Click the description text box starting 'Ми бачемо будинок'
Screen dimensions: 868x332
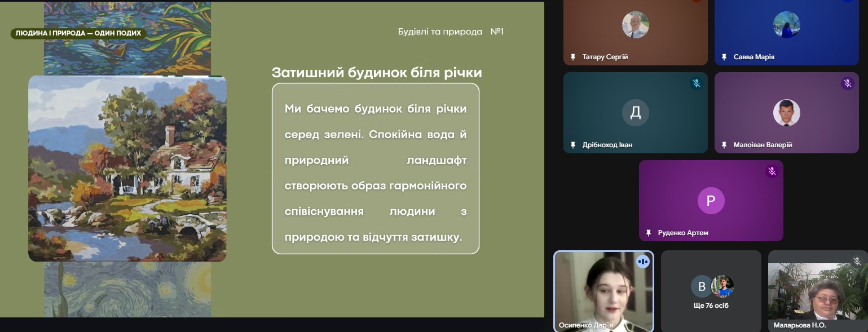click(376, 169)
